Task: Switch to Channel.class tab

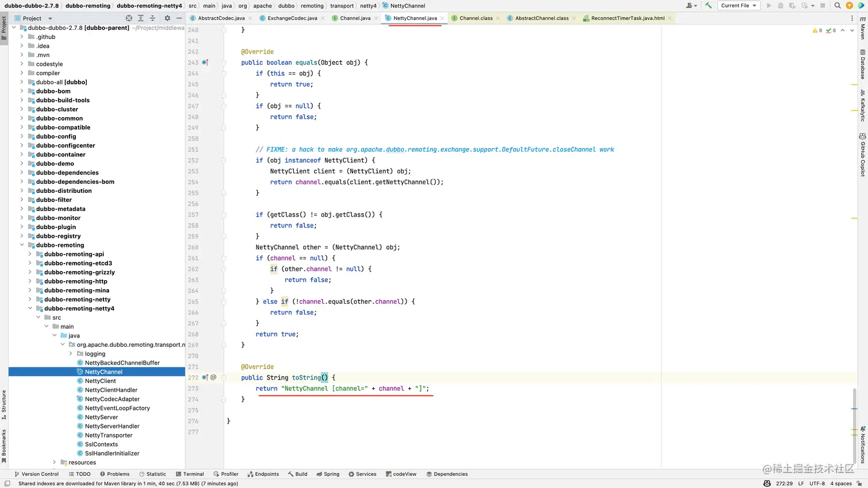Action: (476, 18)
